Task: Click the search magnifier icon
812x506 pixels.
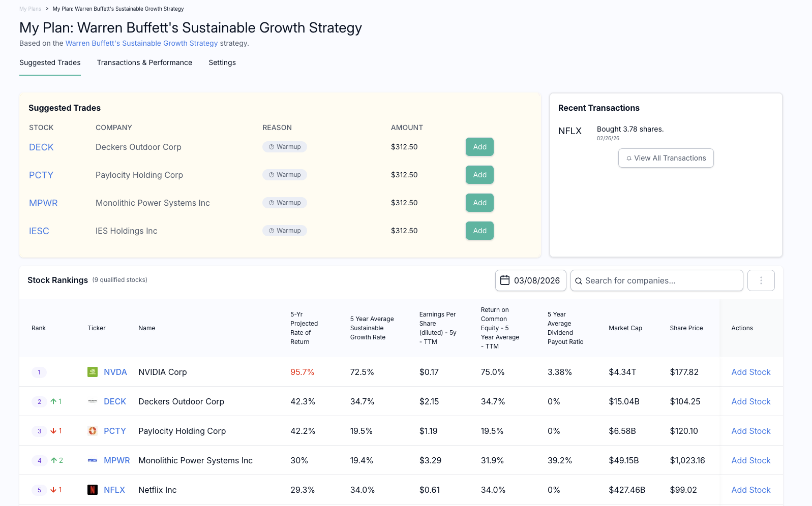Action: tap(579, 281)
